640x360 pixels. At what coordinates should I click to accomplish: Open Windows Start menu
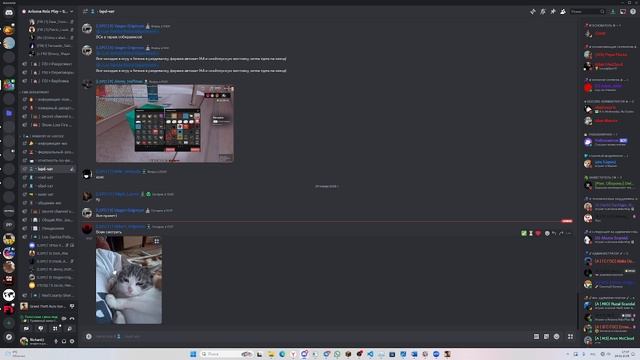pos(193,354)
